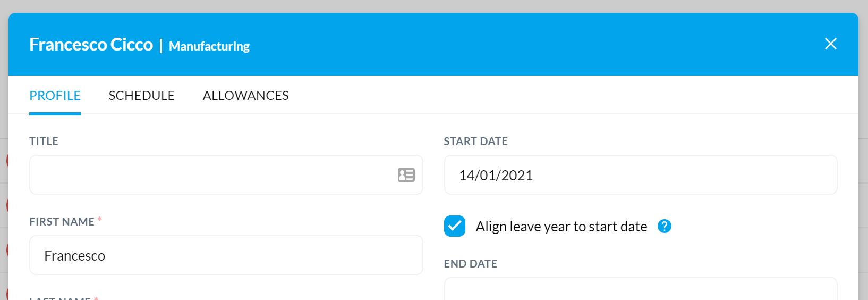Image resolution: width=868 pixels, height=300 pixels.
Task: Close the Francesco Cicco dialog
Action: [830, 44]
